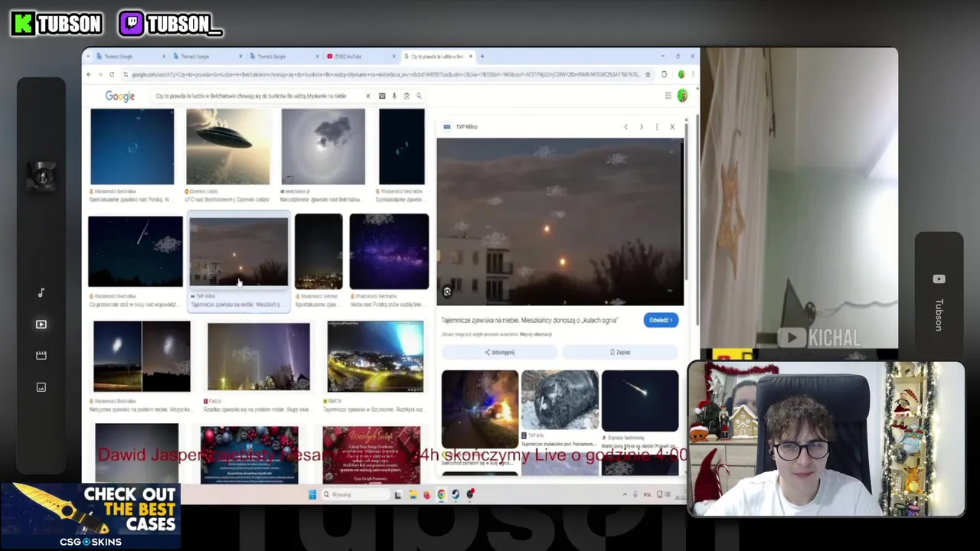
Task: Open the metal fragment related image
Action: coord(560,401)
